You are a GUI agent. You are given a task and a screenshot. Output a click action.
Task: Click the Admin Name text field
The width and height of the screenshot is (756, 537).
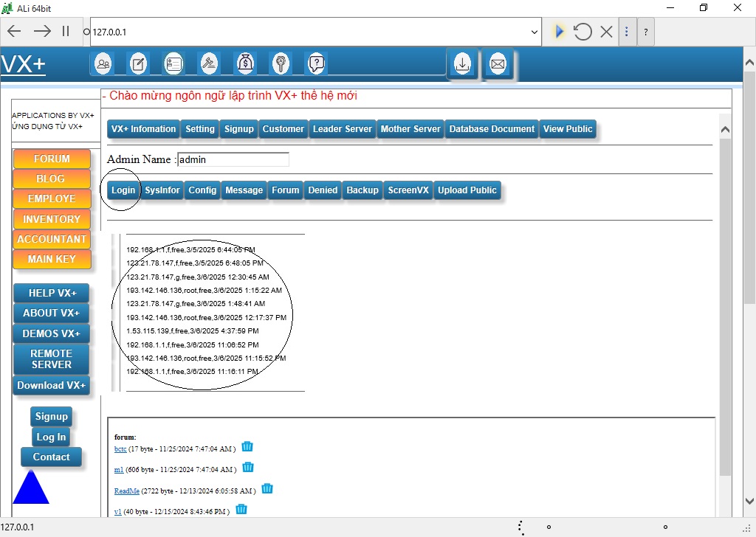click(233, 159)
